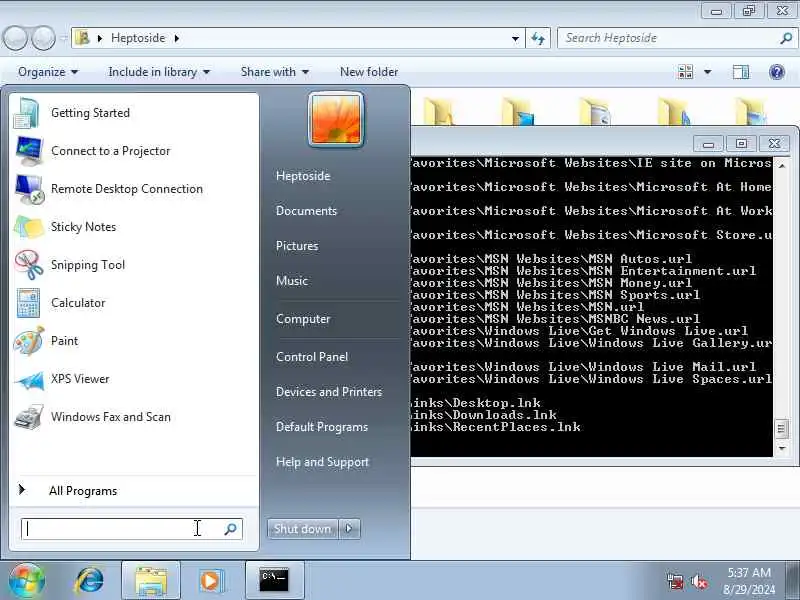Viewport: 800px width, 600px height.
Task: Click the Explorer back navigation button
Action: (15, 38)
